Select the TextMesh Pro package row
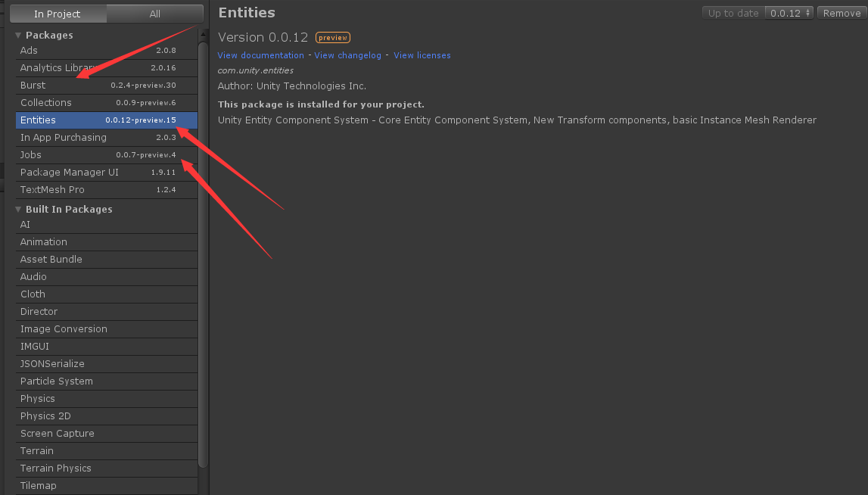This screenshot has height=495, width=868. coord(106,190)
